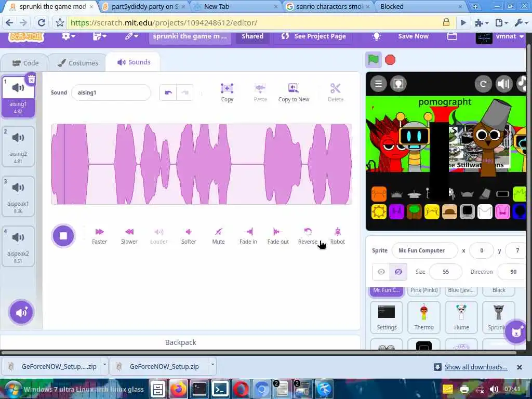Click the Sound name field aising1
This screenshot has height=399, width=532.
(111, 92)
